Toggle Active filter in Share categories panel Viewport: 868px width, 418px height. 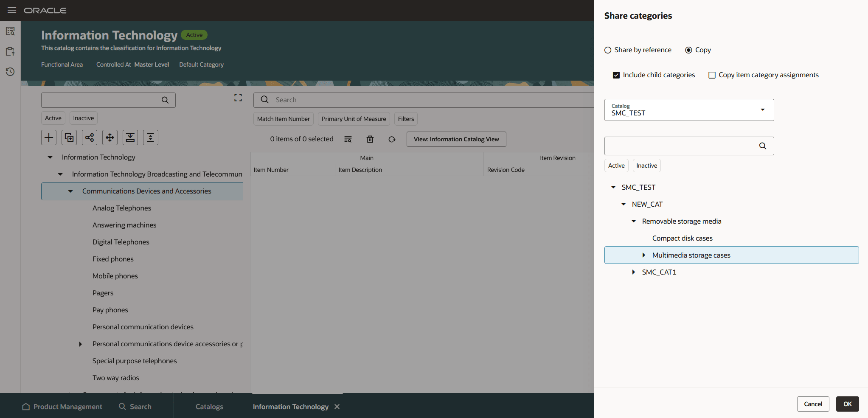point(616,166)
